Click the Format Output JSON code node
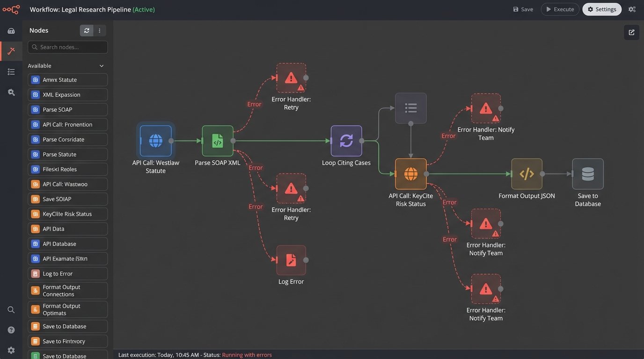This screenshot has width=644, height=359. click(527, 174)
